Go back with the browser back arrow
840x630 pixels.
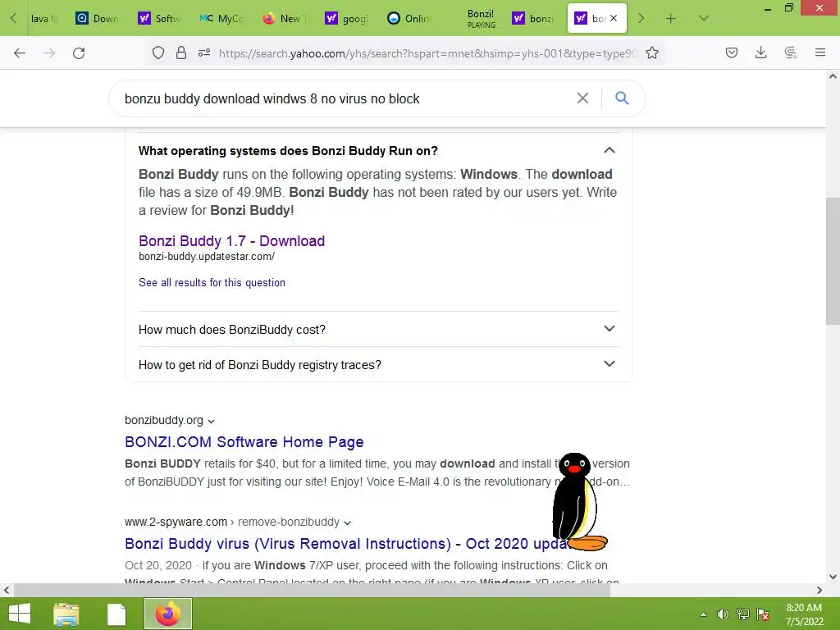(20, 53)
